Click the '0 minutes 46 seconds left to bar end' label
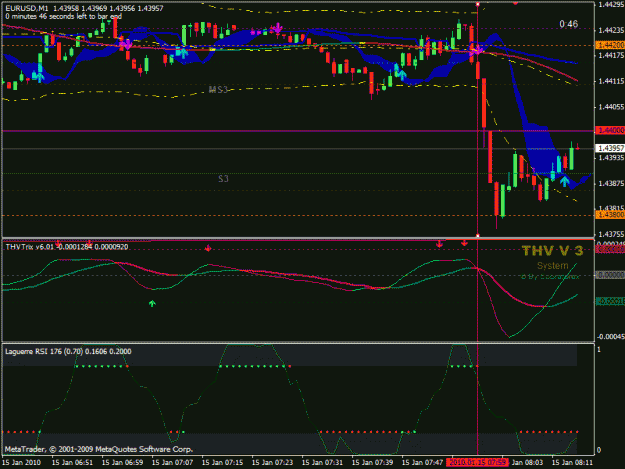 click(x=64, y=16)
